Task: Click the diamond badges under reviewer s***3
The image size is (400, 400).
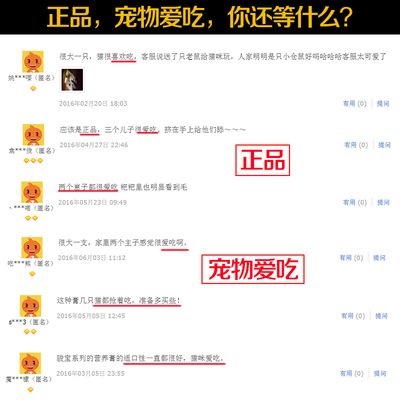Action: point(30,332)
